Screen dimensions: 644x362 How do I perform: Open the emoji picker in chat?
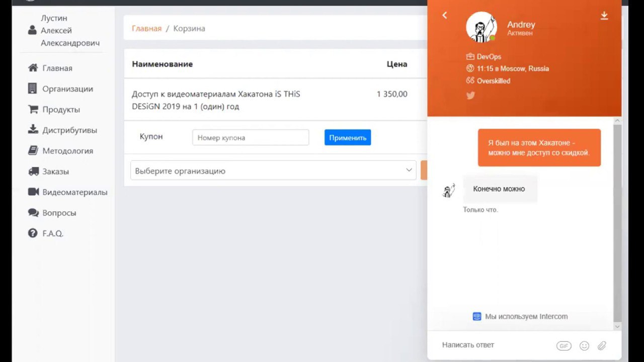pos(584,346)
